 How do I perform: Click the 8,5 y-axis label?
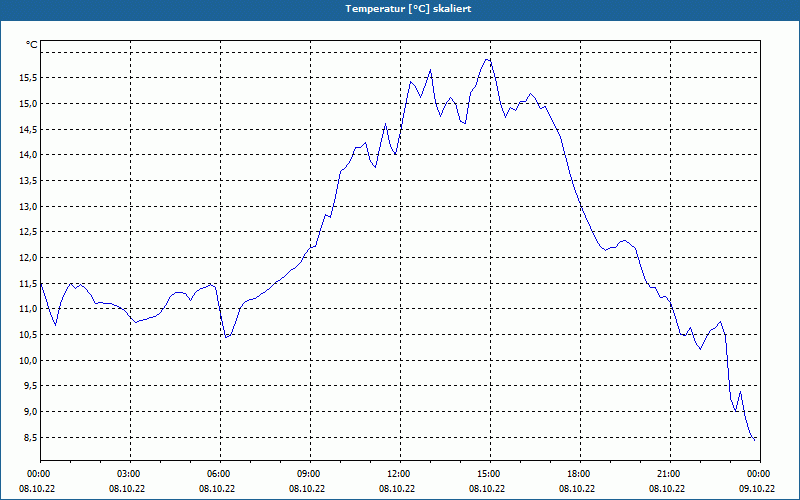[x=30, y=437]
